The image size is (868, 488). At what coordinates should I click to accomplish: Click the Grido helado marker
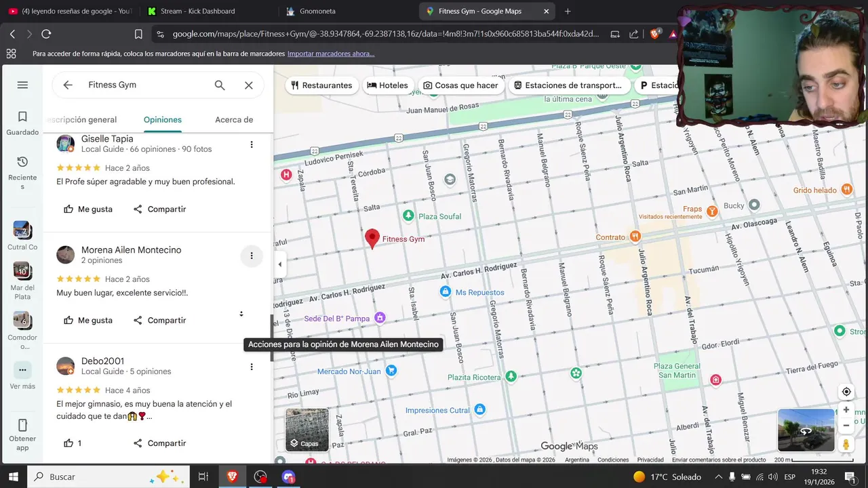click(x=847, y=190)
